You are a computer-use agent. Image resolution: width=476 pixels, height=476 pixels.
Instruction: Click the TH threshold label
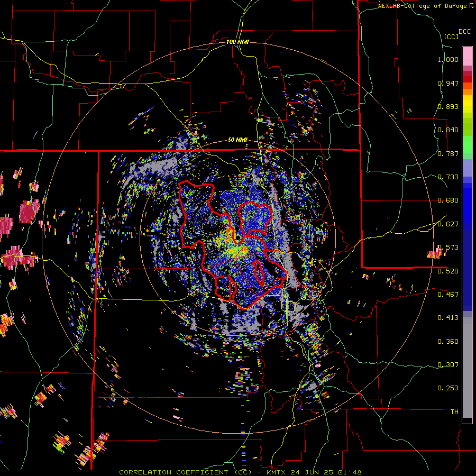tap(454, 412)
